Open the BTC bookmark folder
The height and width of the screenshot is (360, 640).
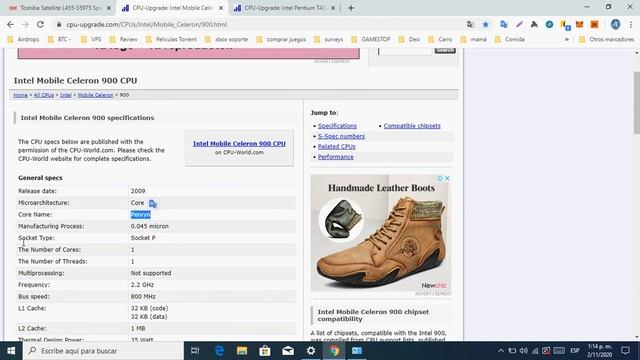click(60, 40)
